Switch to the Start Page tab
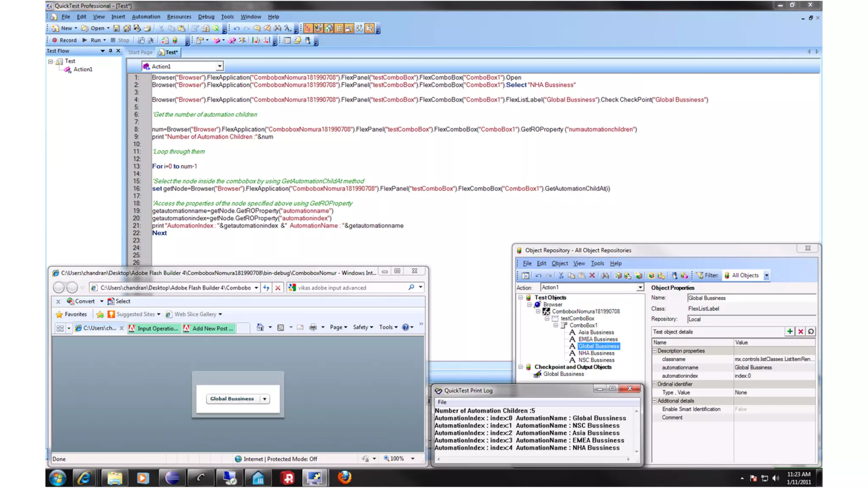 (140, 53)
